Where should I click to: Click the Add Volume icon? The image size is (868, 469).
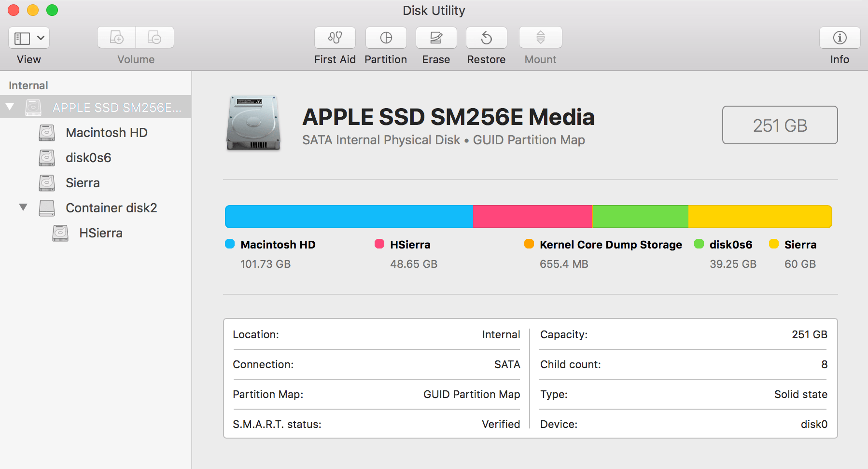coord(116,38)
